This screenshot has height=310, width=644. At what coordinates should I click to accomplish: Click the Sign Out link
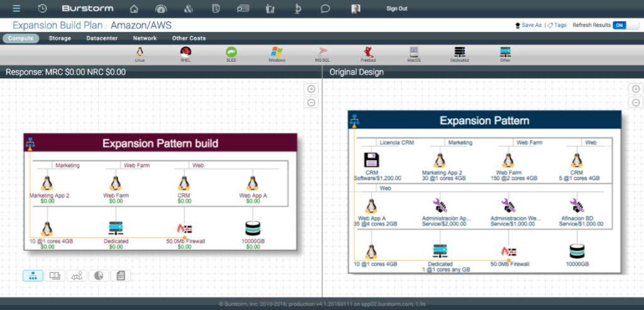pos(396,9)
